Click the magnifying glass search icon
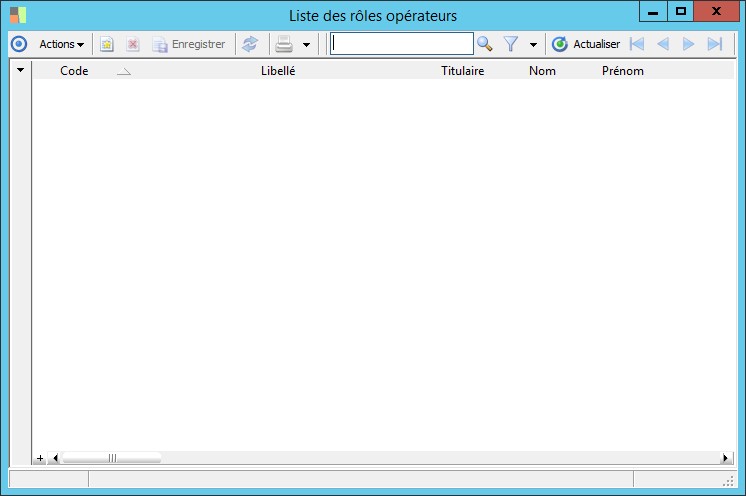Viewport: 746px width, 496px height. tap(484, 44)
